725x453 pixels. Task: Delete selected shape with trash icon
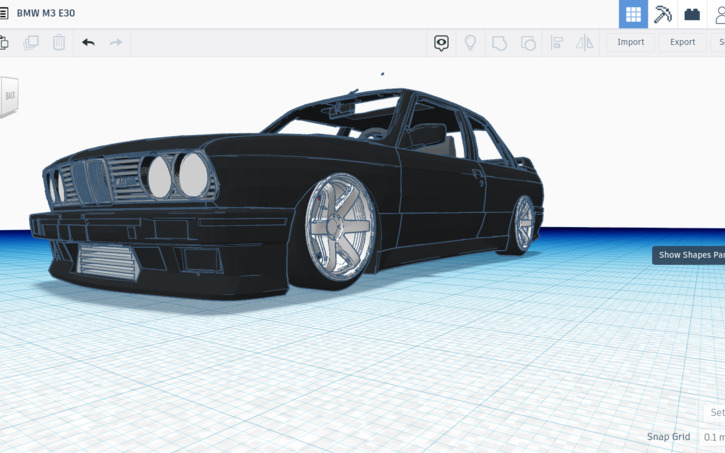click(x=59, y=43)
